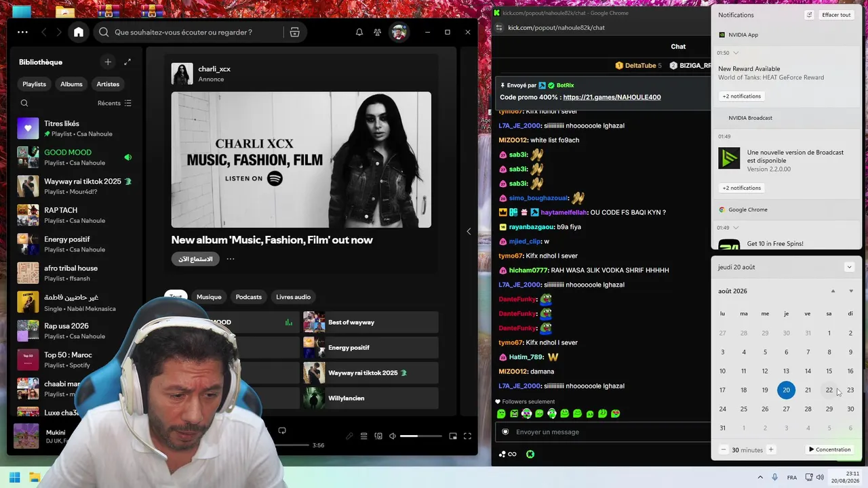Click the Listen Now Arabic button
The width and height of the screenshot is (868, 488).
click(195, 259)
